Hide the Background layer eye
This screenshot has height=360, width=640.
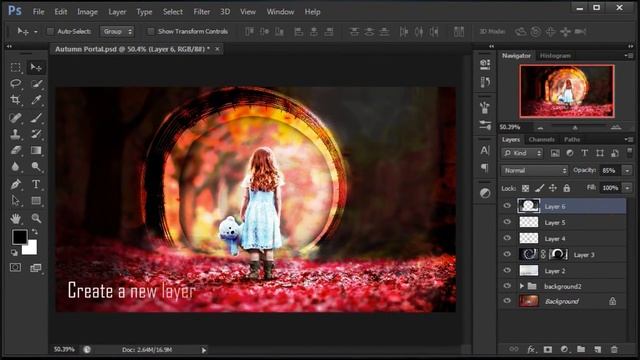pyautogui.click(x=507, y=301)
